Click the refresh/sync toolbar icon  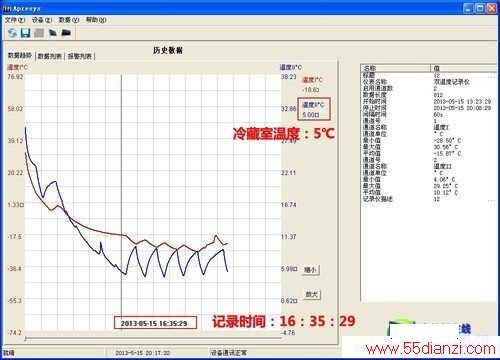click(x=12, y=33)
